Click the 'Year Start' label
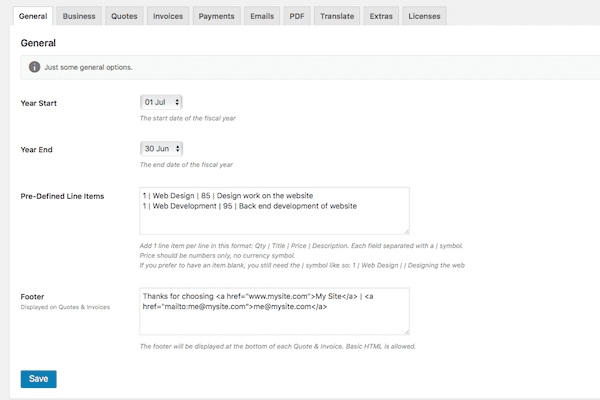Viewport: 600px width, 400px height. [39, 103]
